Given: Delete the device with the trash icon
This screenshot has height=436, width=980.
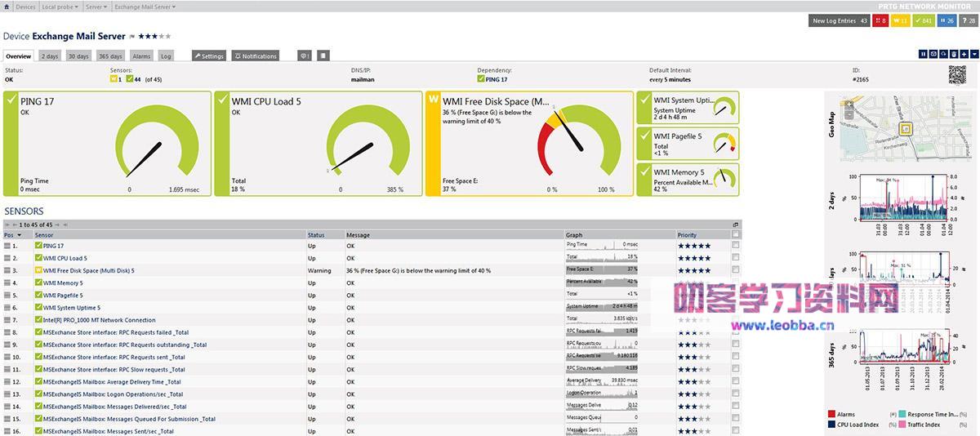Looking at the screenshot, I should point(954,54).
